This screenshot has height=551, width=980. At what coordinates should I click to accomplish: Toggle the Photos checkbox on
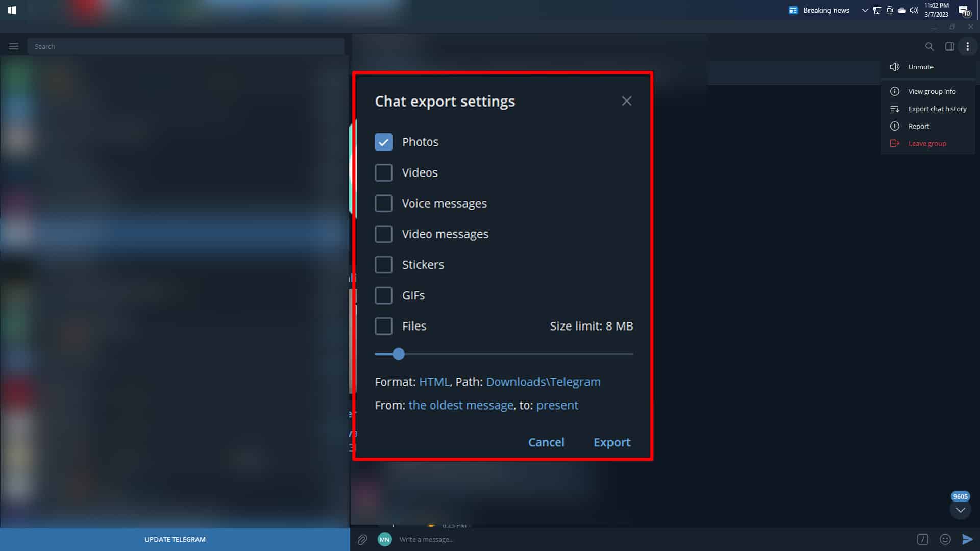click(382, 142)
